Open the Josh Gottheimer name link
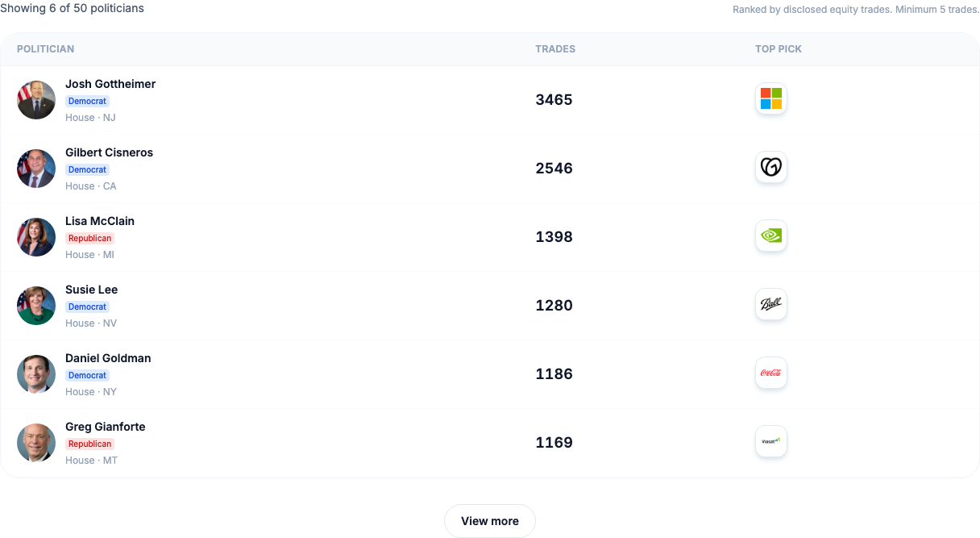 coord(110,84)
